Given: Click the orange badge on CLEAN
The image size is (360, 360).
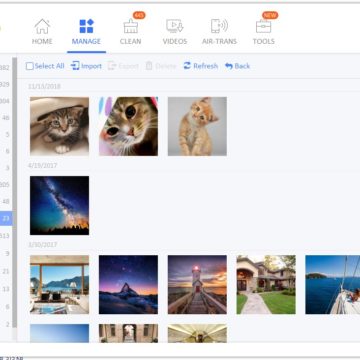Looking at the screenshot, I should 139,15.
